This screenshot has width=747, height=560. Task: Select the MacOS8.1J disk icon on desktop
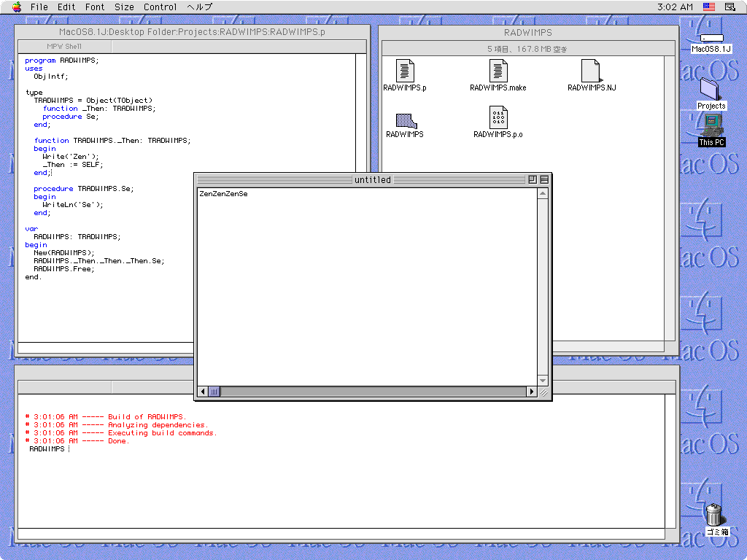pyautogui.click(x=711, y=43)
